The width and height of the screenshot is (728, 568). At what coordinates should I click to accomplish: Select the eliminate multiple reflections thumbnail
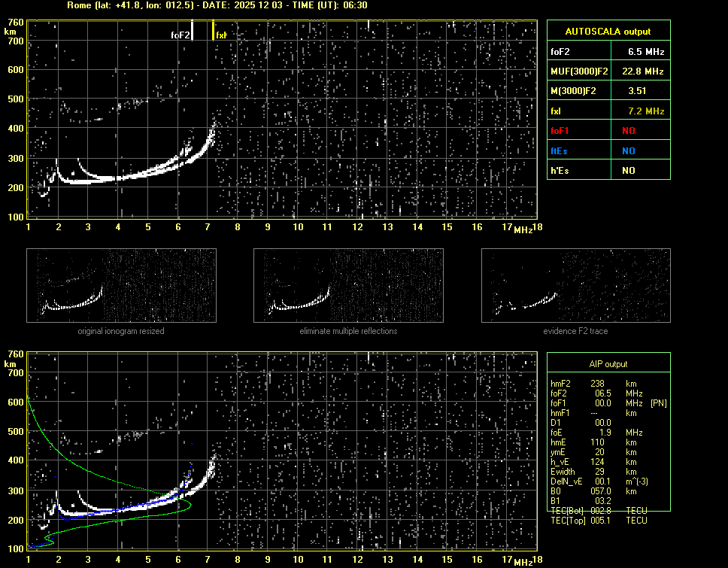(348, 287)
